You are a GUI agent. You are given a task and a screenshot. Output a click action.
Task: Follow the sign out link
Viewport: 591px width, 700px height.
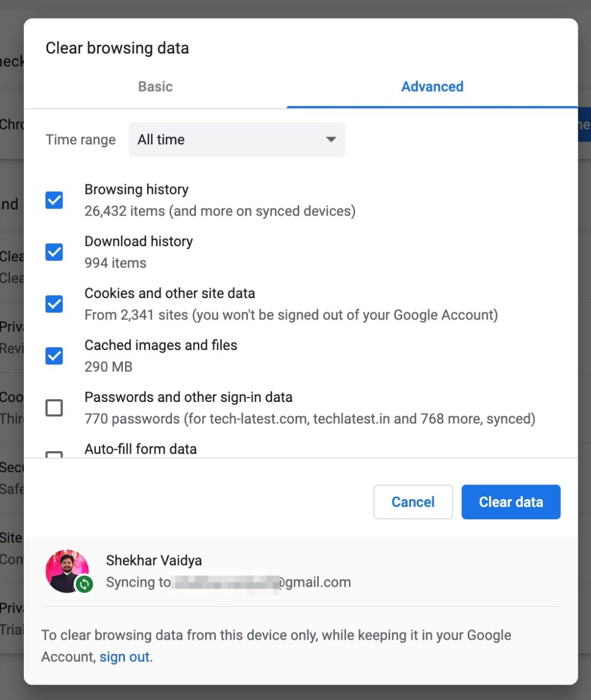click(x=125, y=657)
